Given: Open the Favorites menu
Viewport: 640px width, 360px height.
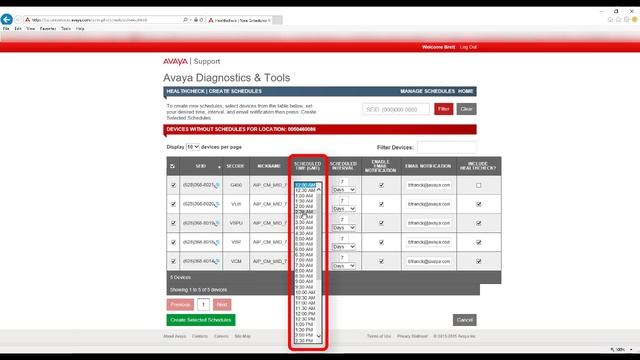Looking at the screenshot, I should (x=48, y=29).
